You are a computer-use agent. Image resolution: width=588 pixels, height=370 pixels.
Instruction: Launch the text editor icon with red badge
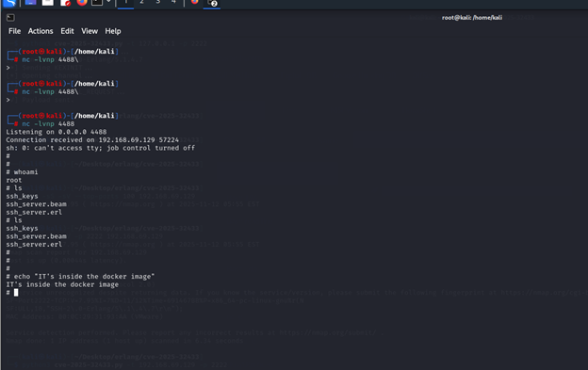pyautogui.click(x=65, y=3)
